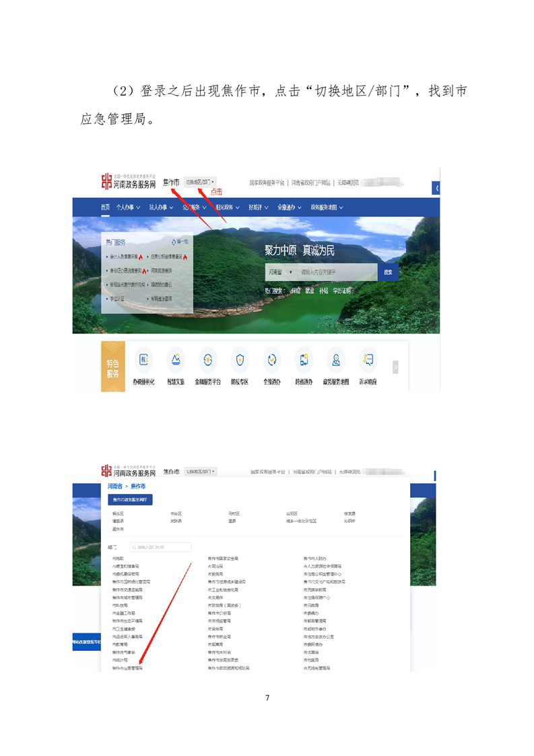Image resolution: width=534 pixels, height=756 pixels.
Task: Click the next arrow beside the 特色服务 icons
Action: [395, 367]
